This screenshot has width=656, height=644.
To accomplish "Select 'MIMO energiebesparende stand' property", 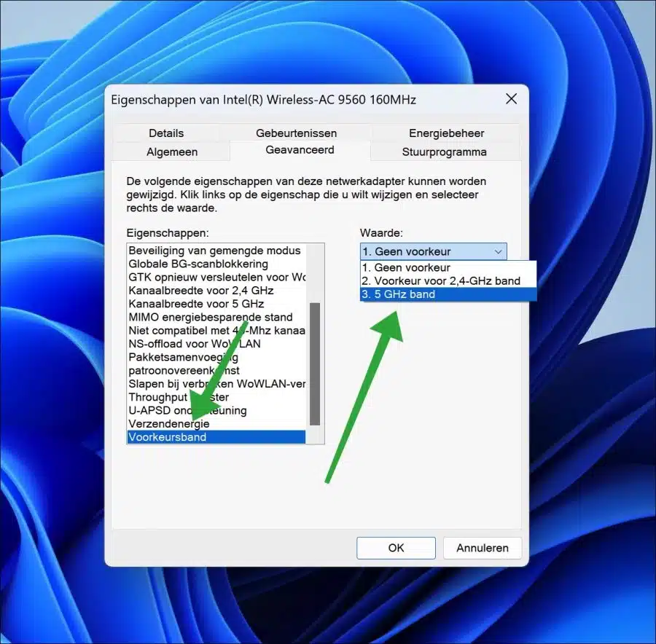I will (x=216, y=317).
